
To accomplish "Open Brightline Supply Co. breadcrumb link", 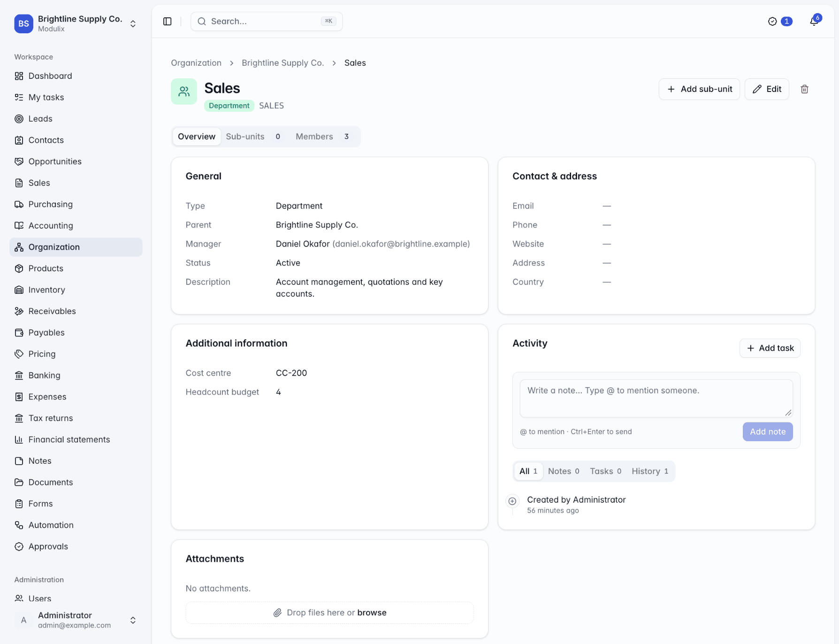I will (x=283, y=63).
